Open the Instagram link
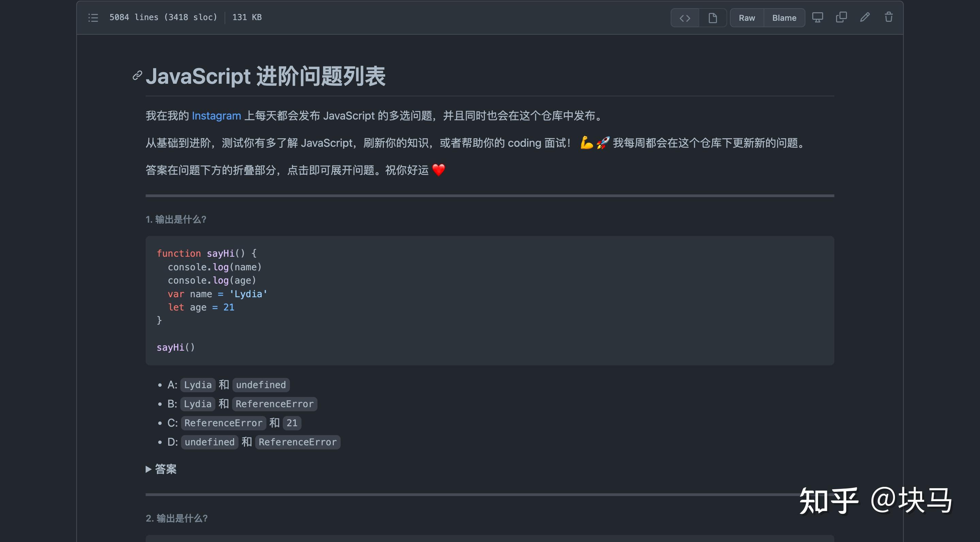 [x=216, y=115]
